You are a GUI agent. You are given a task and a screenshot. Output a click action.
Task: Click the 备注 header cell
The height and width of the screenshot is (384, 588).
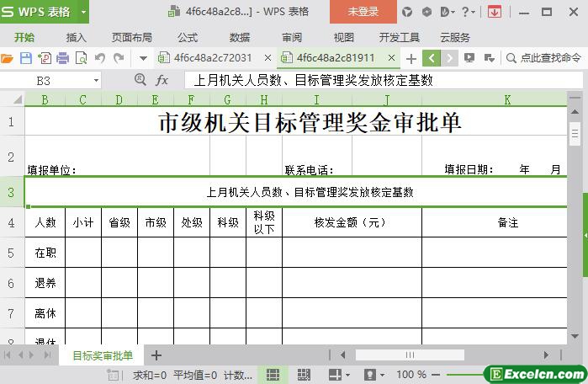[495, 222]
